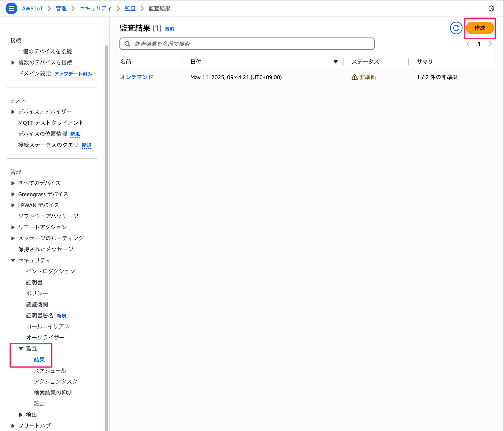Open 保持されたメッセージ
The height and width of the screenshot is (431, 504).
click(x=46, y=249)
